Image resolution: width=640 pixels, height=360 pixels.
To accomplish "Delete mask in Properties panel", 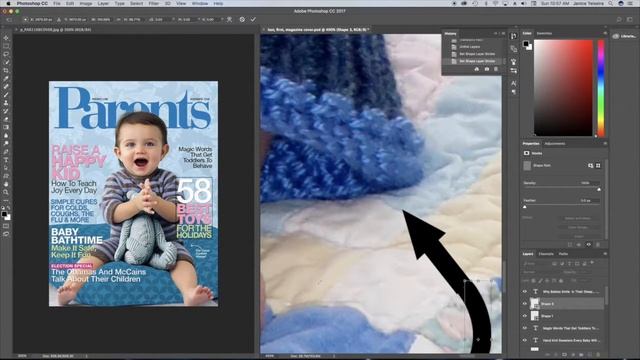I will [598, 244].
